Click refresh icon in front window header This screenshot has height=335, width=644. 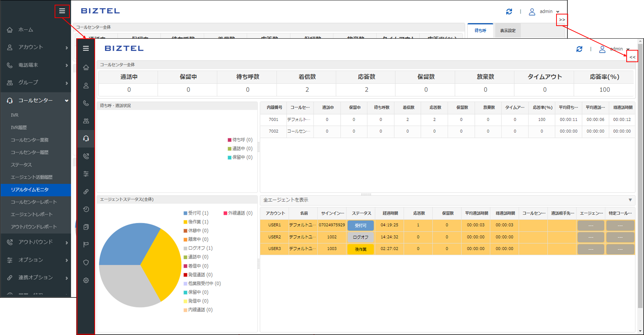pos(579,49)
